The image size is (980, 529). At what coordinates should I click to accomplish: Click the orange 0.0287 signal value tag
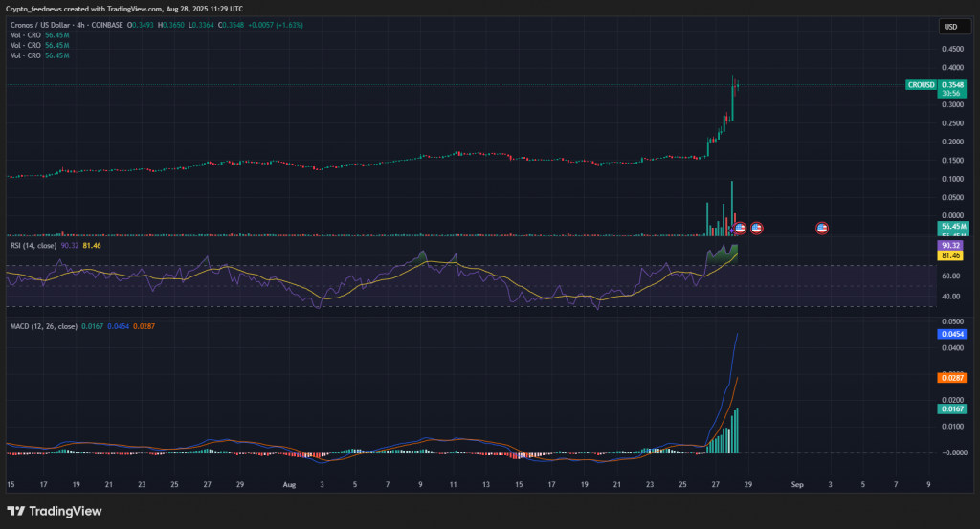point(951,378)
